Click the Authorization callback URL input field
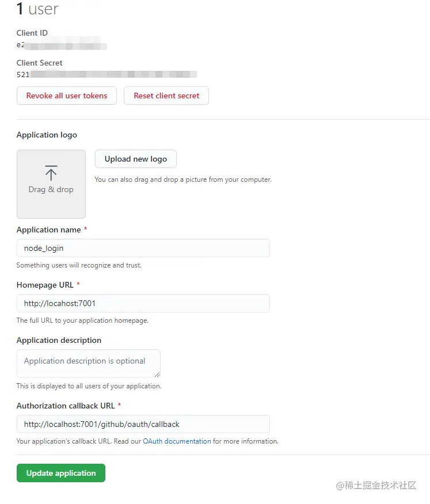 point(143,424)
